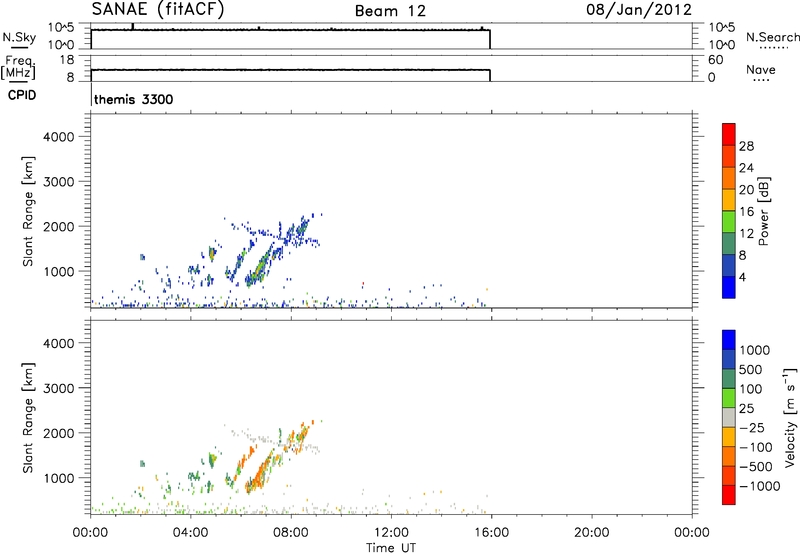Click the '08:00' time axis label
This screenshot has height=554, width=800.
tap(291, 533)
